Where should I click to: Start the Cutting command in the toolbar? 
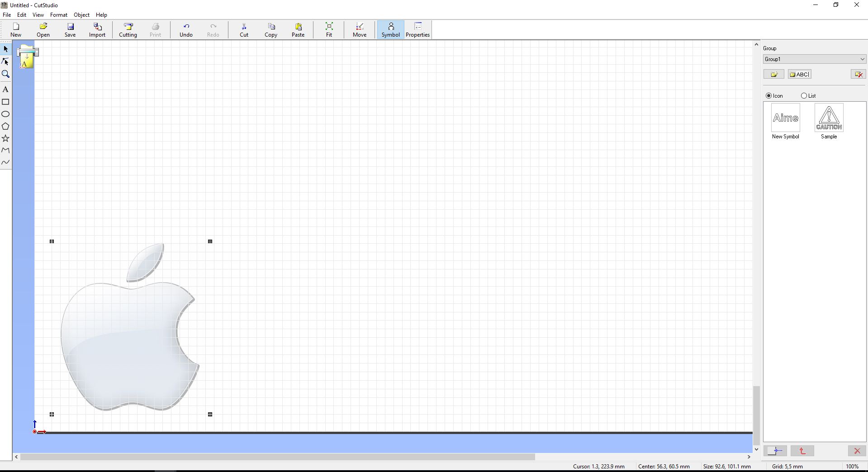[128, 30]
